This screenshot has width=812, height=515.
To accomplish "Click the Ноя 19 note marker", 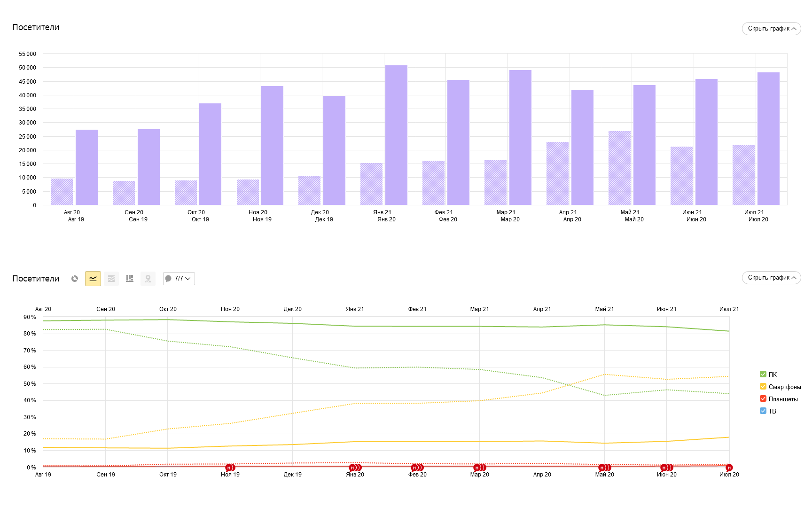I will point(229,468).
